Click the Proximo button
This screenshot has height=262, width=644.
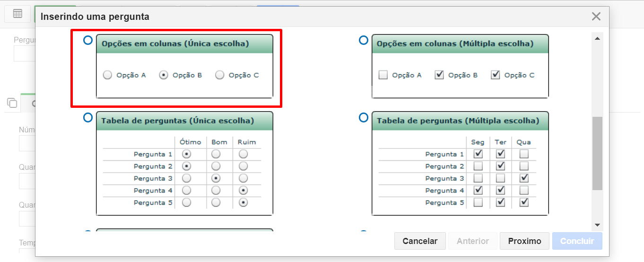524,241
